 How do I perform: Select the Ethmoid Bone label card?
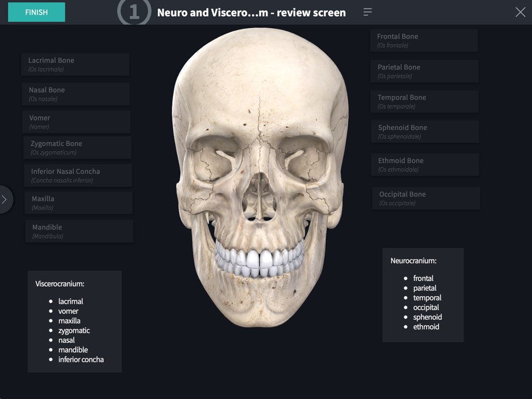(425, 164)
